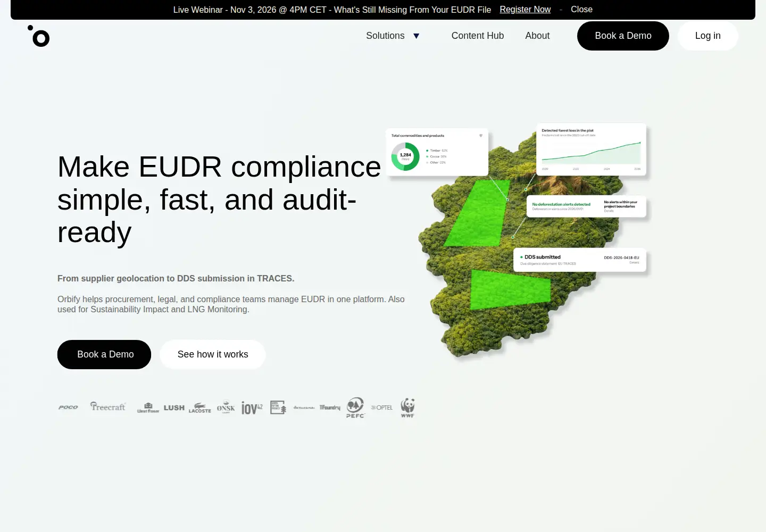766x532 pixels.
Task: Click the West Fraser partner logo
Action: 148,408
